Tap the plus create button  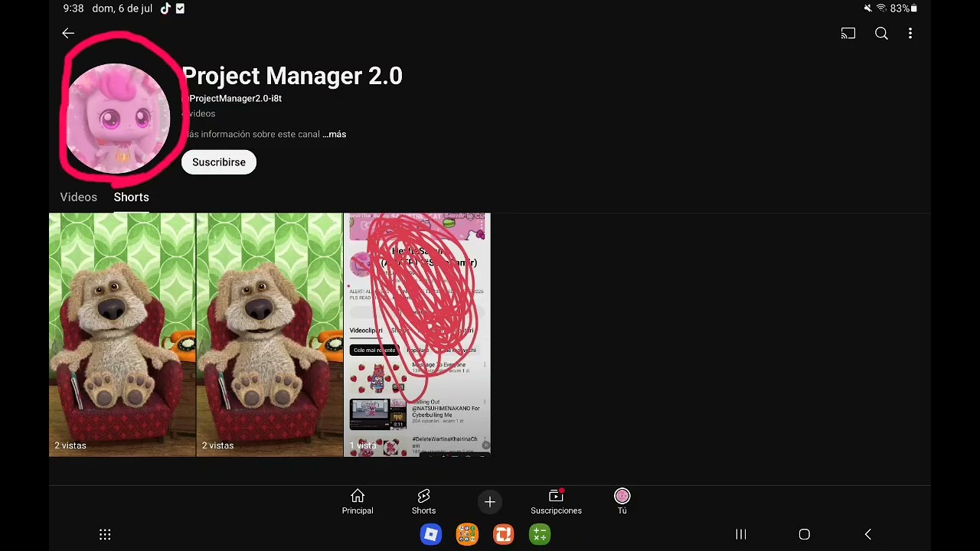[x=490, y=502]
